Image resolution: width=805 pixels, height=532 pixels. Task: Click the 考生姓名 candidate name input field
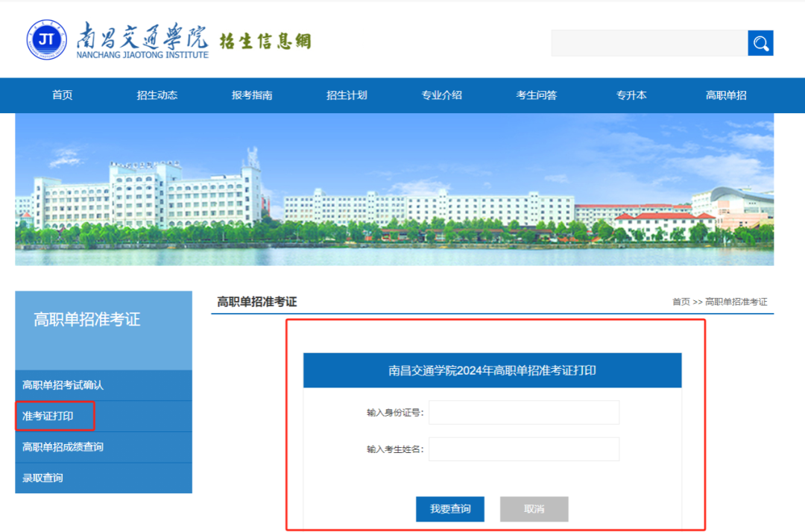tap(524, 449)
